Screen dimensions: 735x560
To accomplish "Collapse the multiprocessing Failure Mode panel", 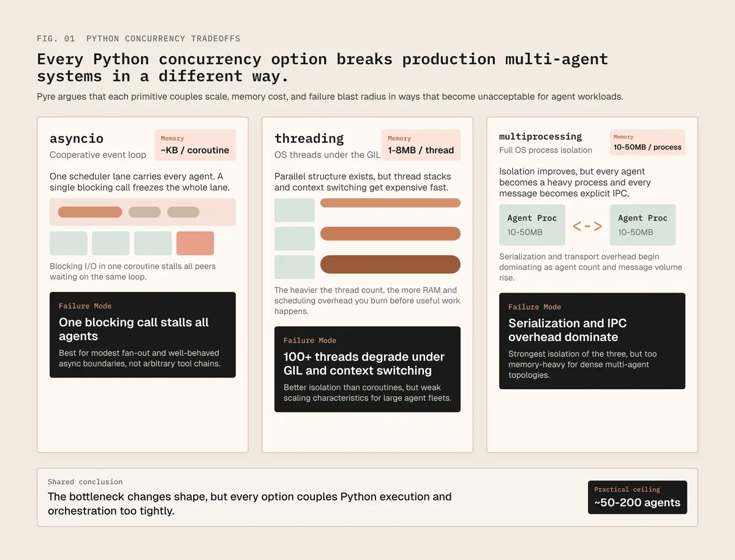I will (592, 342).
